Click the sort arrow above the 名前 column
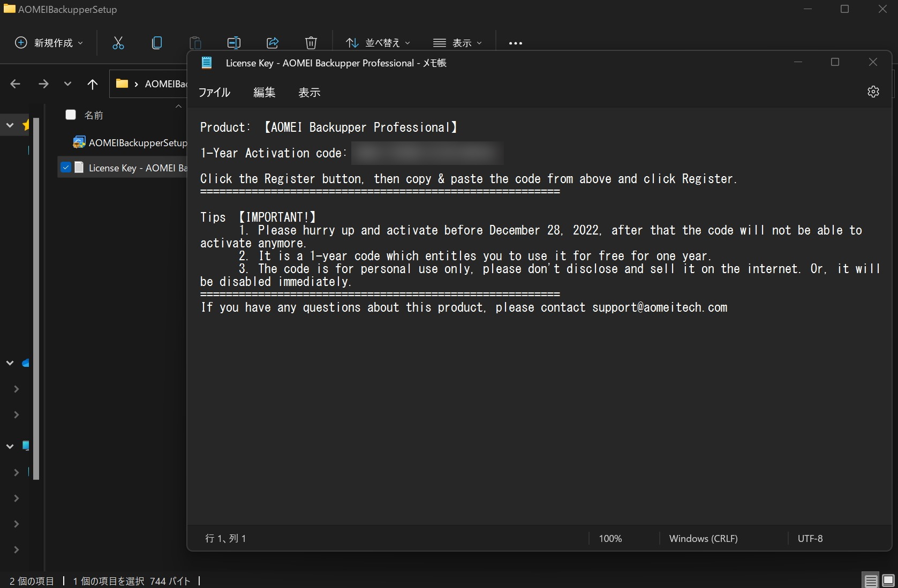 pyautogui.click(x=179, y=107)
